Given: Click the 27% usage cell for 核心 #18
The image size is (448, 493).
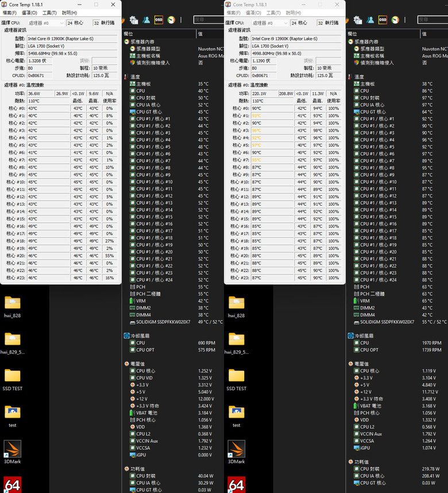Looking at the screenshot, I should tap(109, 241).
